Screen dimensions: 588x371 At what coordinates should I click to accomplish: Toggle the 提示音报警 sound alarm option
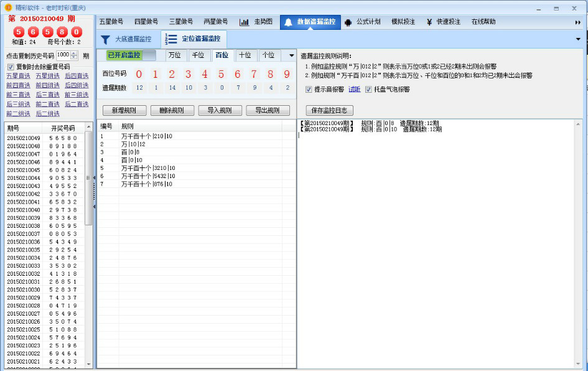click(307, 90)
